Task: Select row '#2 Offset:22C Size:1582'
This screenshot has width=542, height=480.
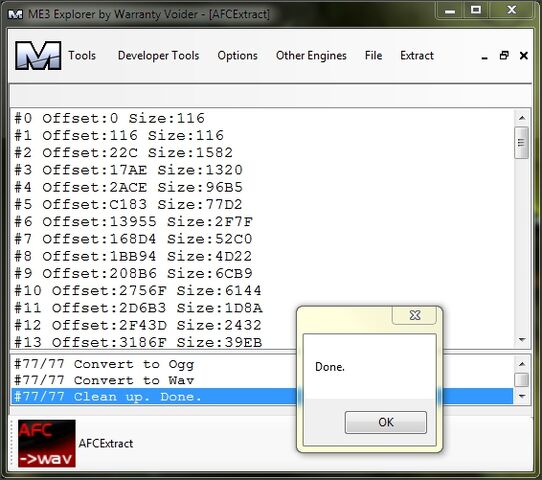Action: click(263, 153)
